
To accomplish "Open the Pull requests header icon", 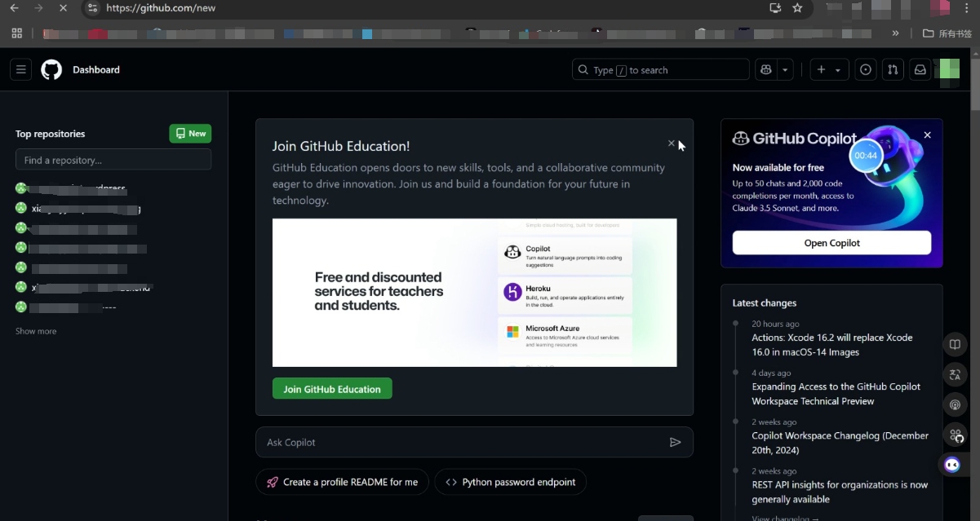I will (x=893, y=70).
